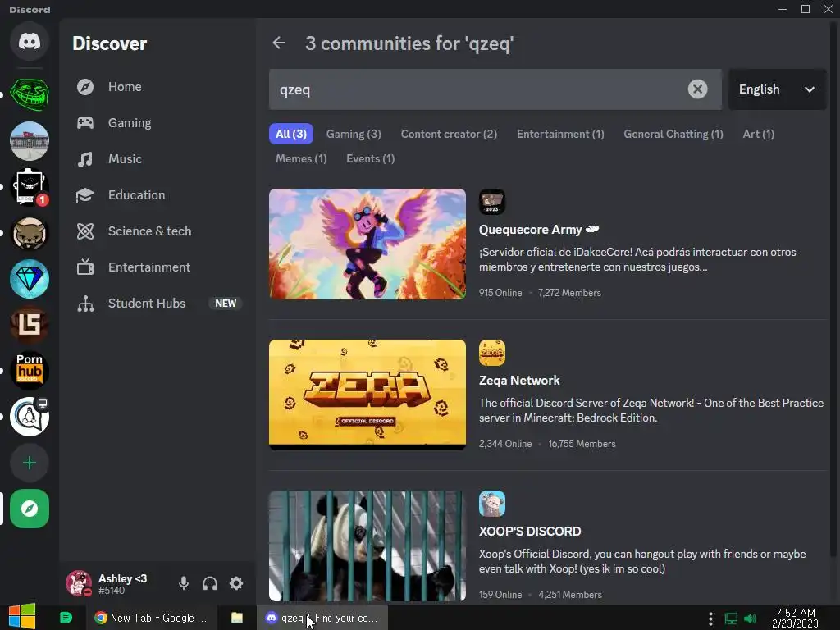The height and width of the screenshot is (630, 840).
Task: Open the taskbar clock showing 7:52 AM
Action: click(x=795, y=618)
